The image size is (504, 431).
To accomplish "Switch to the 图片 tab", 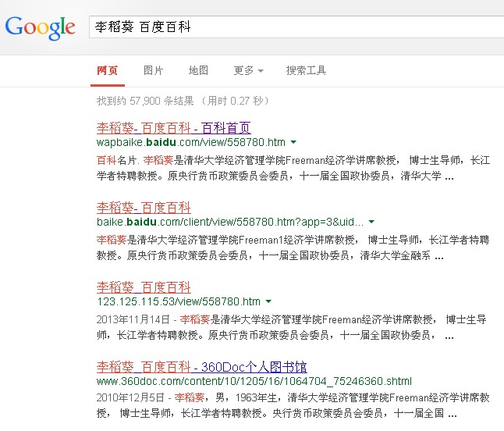I will point(154,70).
